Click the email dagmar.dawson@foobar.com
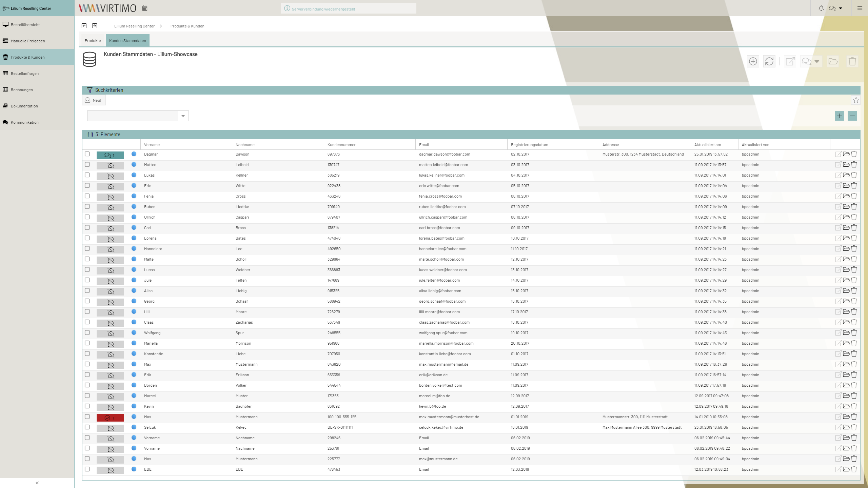868x488 pixels. (x=445, y=154)
